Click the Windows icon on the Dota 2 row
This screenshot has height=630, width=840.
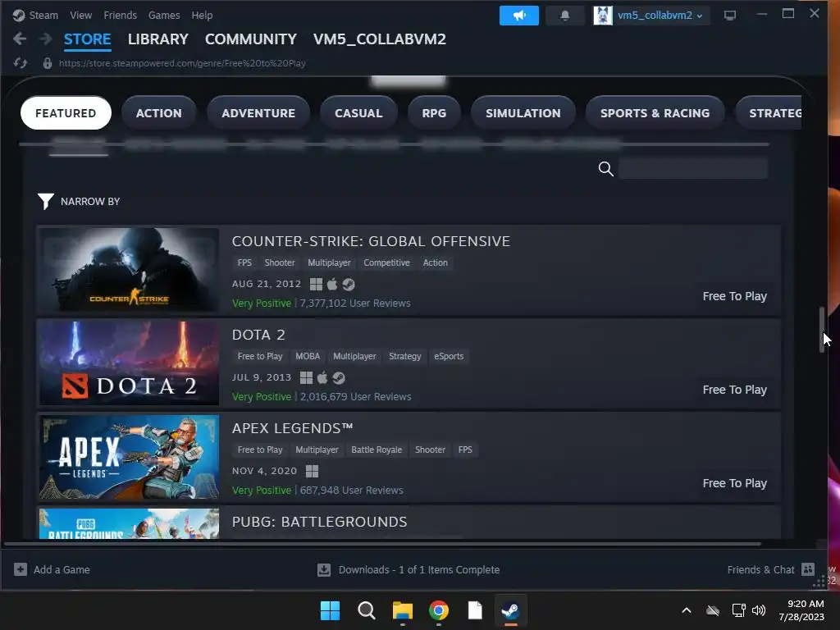(306, 377)
